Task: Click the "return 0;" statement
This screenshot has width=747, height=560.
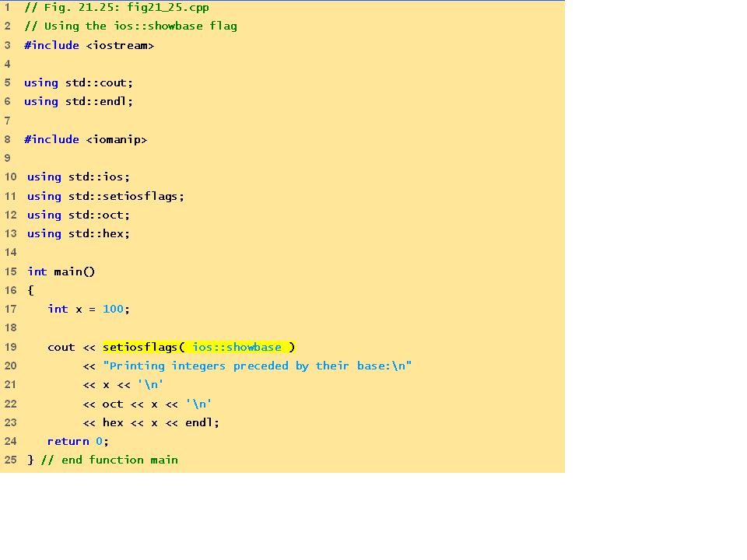Action: [x=78, y=442]
